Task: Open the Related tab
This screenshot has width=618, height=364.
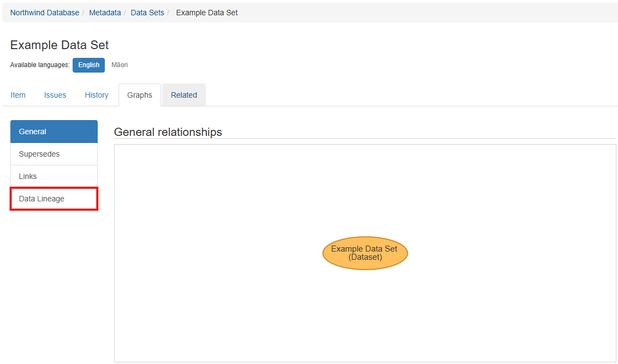Action: tap(184, 95)
